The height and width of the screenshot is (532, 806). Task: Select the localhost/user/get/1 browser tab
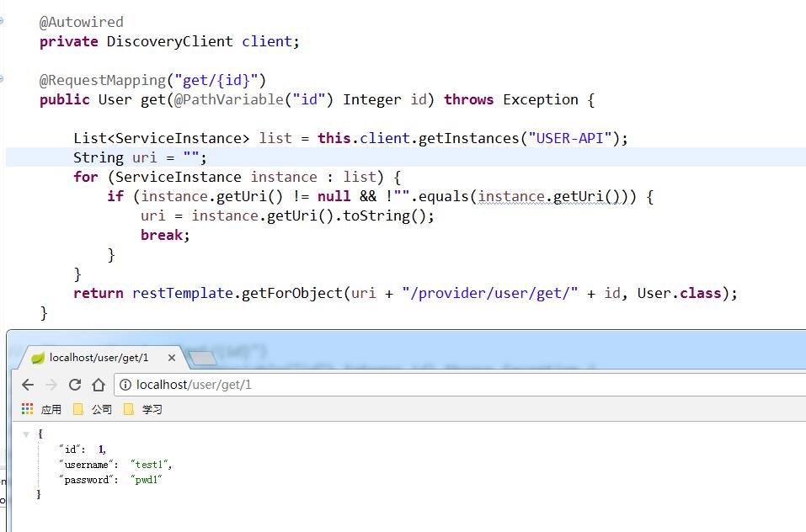point(103,358)
